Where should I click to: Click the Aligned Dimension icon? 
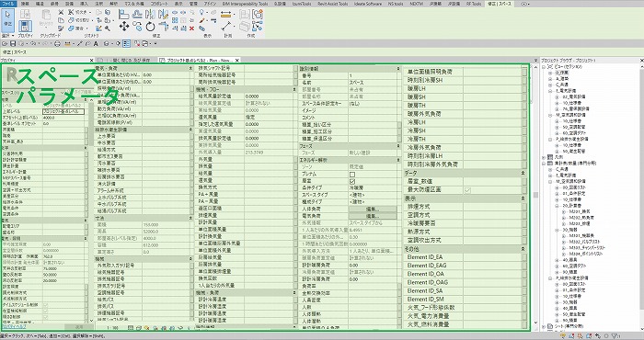[x=225, y=15]
